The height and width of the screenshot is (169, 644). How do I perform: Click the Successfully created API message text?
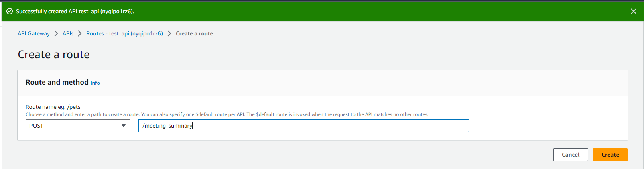(x=75, y=11)
